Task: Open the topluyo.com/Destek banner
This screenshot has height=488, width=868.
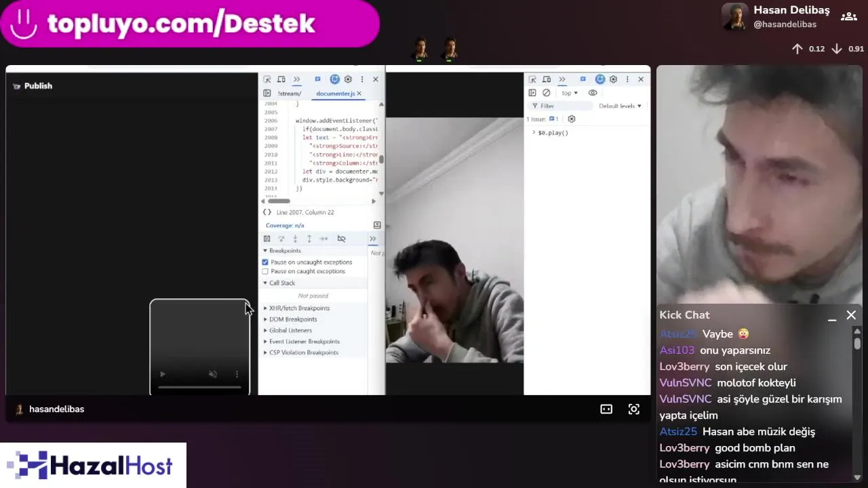Action: pyautogui.click(x=190, y=24)
